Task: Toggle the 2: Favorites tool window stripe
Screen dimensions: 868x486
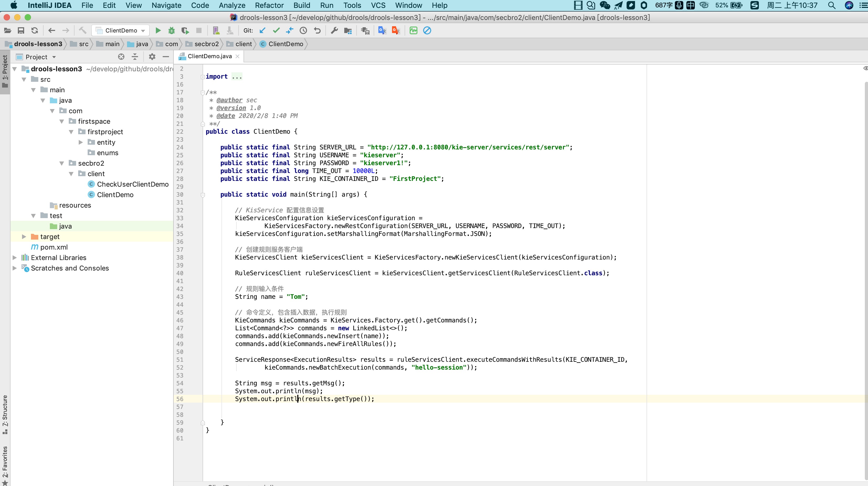Action: 5,466
